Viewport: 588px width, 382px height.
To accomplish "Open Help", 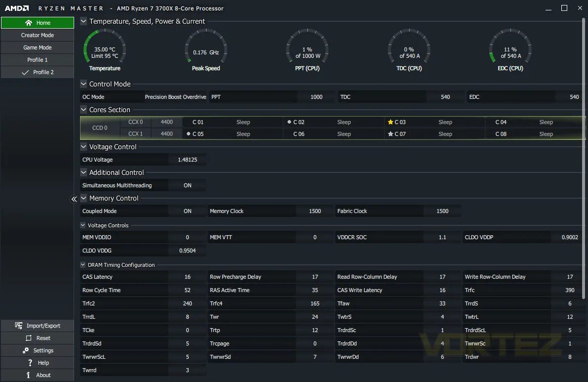I will [x=38, y=363].
